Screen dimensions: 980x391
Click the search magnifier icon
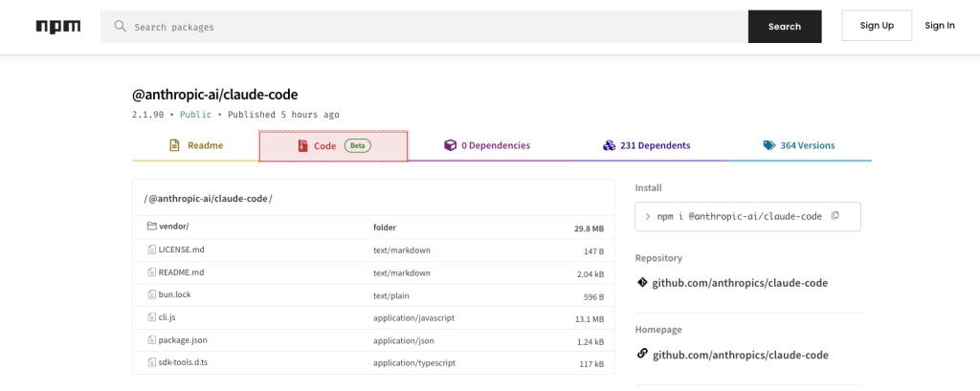tap(120, 26)
